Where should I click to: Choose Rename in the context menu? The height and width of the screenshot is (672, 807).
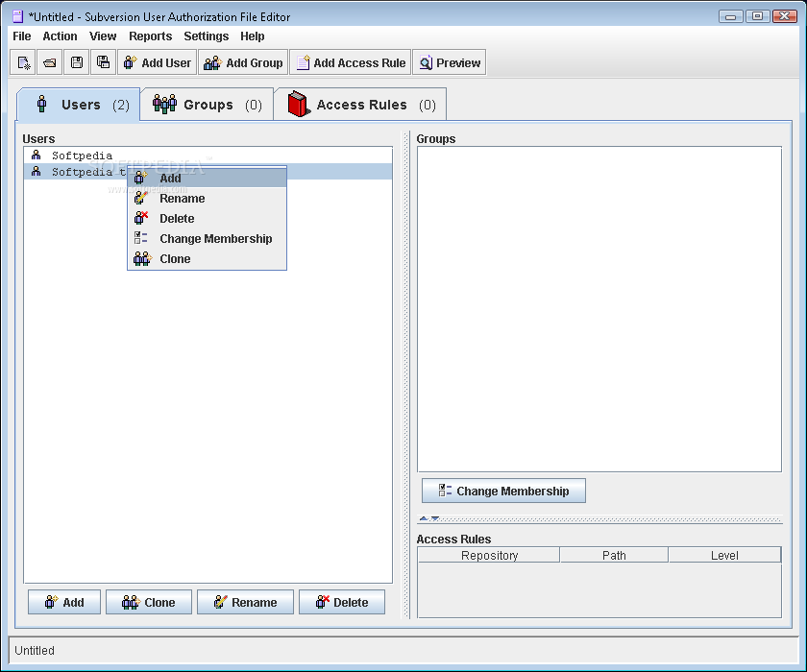tap(207, 199)
